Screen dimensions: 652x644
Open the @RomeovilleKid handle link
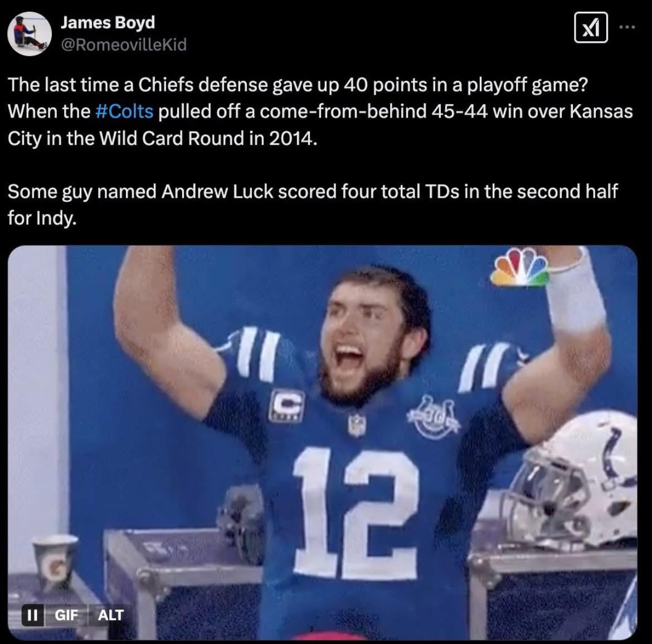(x=124, y=45)
